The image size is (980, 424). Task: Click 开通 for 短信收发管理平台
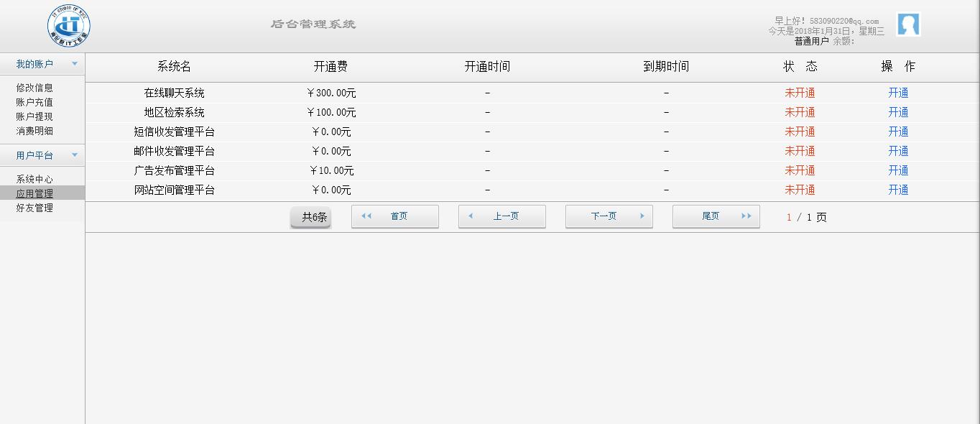(x=898, y=132)
